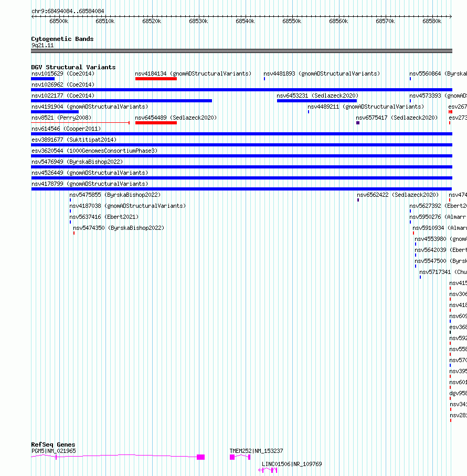The width and height of the screenshot is (467, 476).
Task: Select the nsv1022177 (Coe2014) label
Action: point(63,96)
